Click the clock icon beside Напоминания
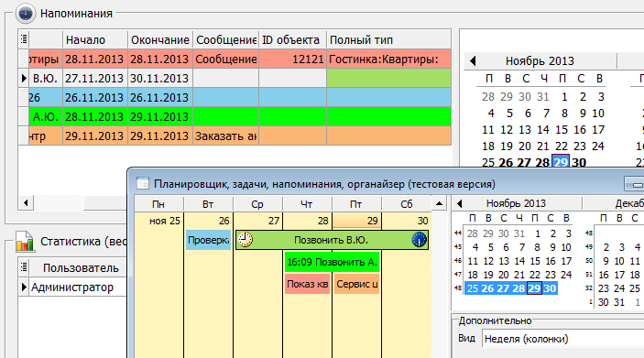Screen dimensions: 644x358 26,14
